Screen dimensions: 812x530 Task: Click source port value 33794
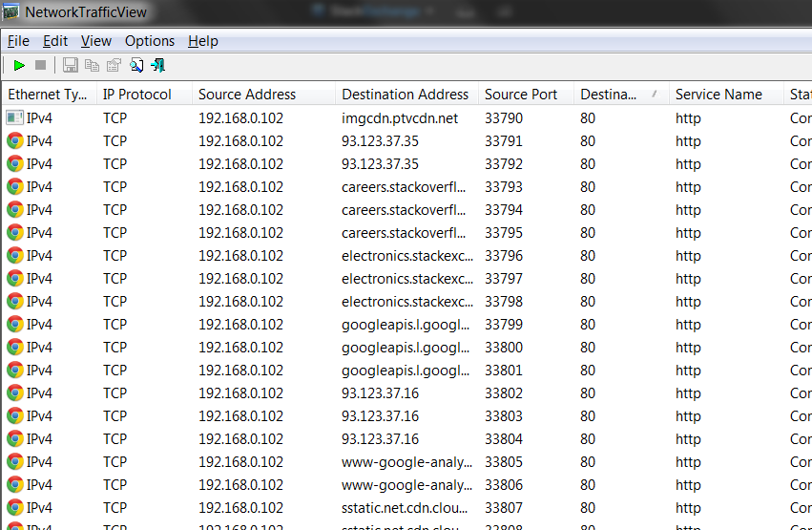point(504,210)
